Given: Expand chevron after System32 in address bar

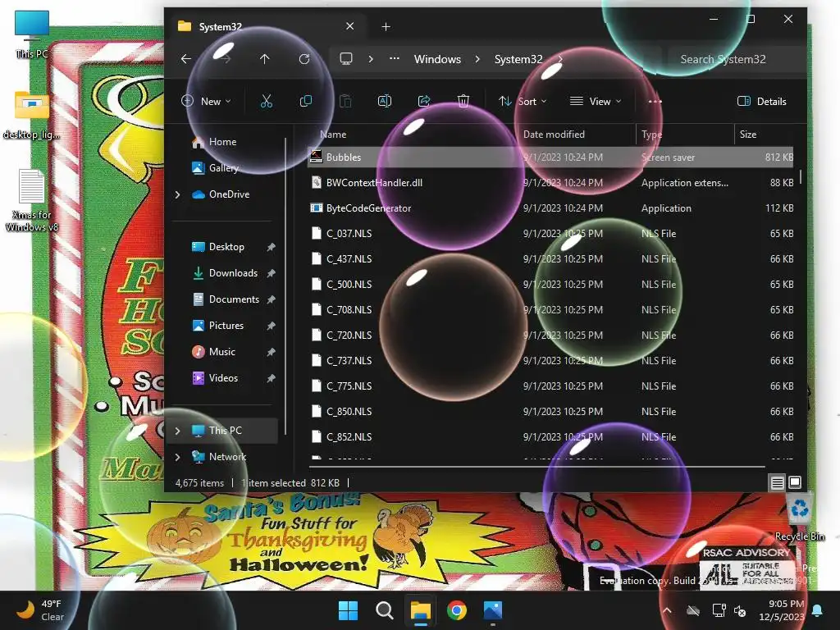Looking at the screenshot, I should pyautogui.click(x=559, y=59).
